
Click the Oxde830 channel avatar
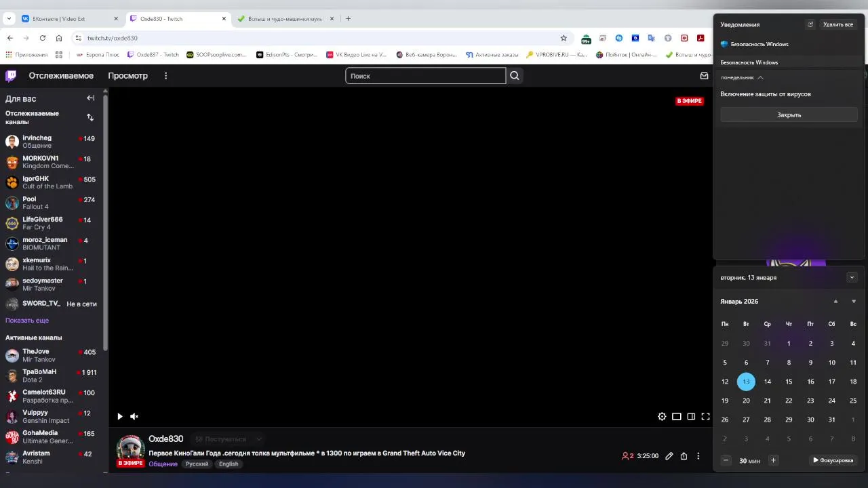point(130,449)
